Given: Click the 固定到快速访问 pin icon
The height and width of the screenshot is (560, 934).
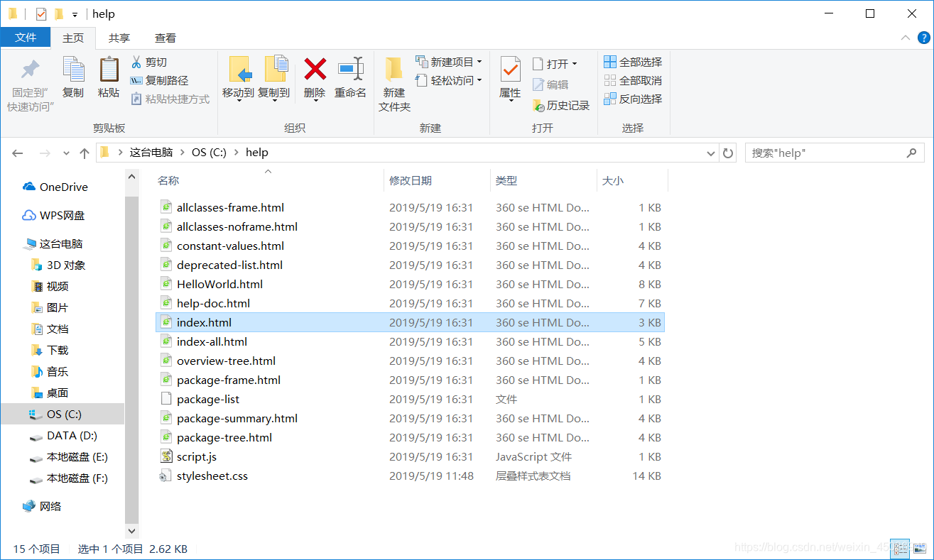Looking at the screenshot, I should point(31,70).
